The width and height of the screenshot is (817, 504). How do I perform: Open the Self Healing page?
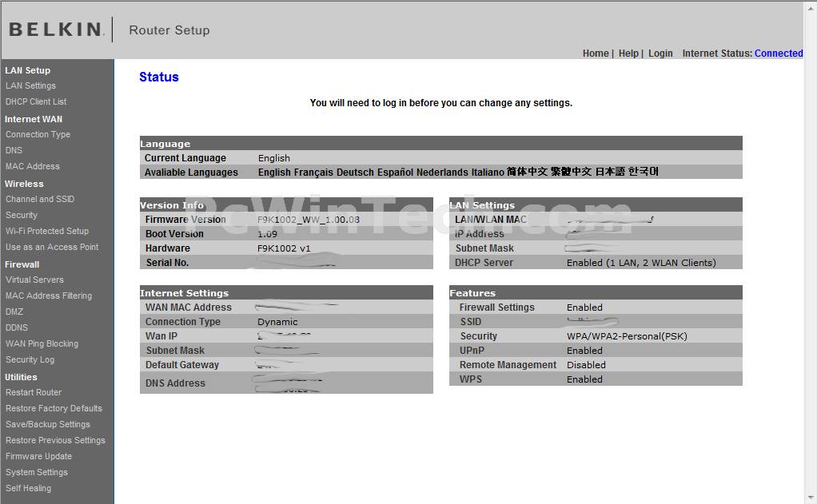tap(29, 488)
